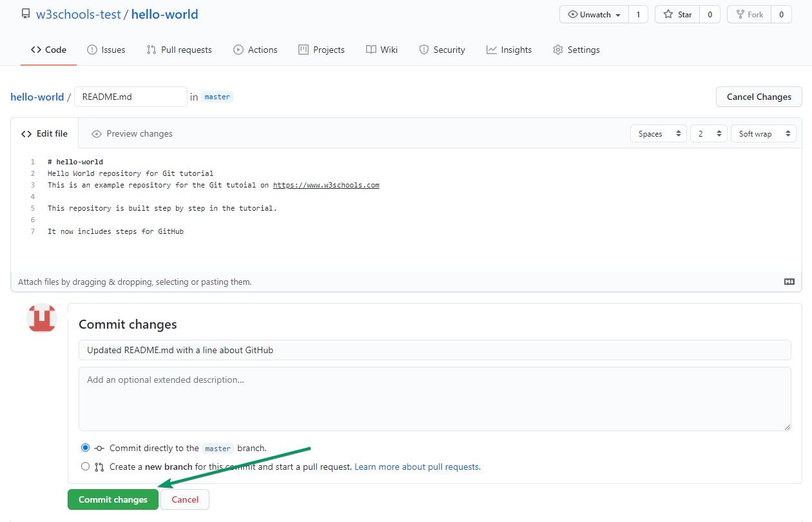This screenshot has height=522, width=812.
Task: Click the repository book icon beside w3schools-test
Action: [x=25, y=13]
